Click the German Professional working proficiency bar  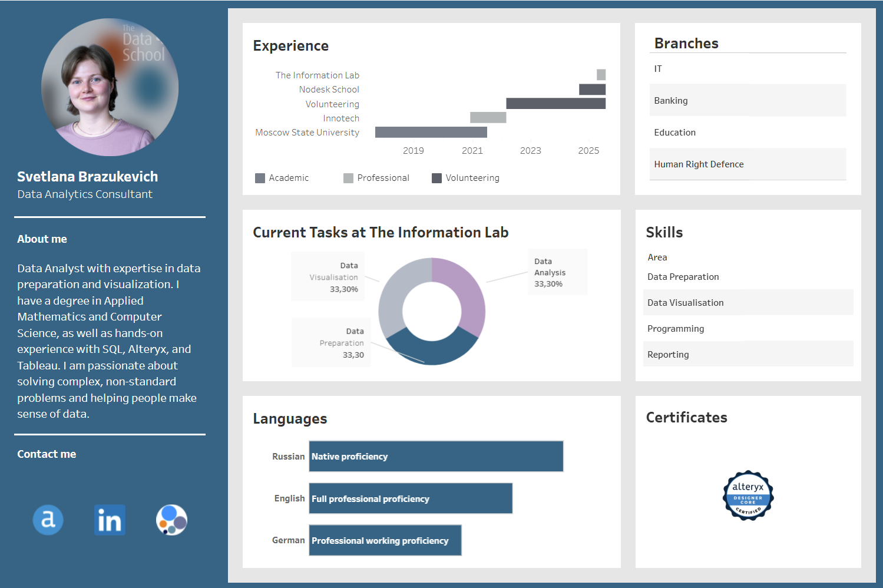click(x=385, y=540)
